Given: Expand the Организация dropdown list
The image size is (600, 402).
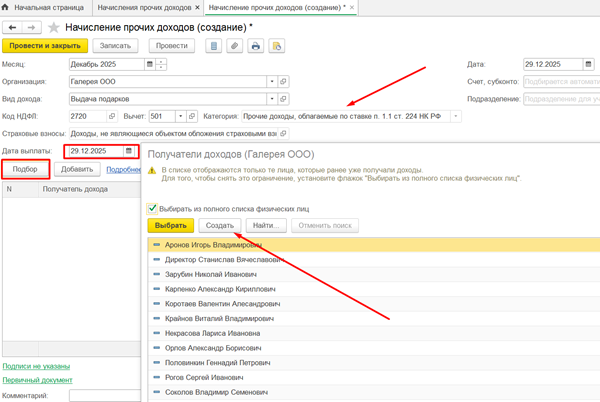Looking at the screenshot, I should (x=272, y=81).
